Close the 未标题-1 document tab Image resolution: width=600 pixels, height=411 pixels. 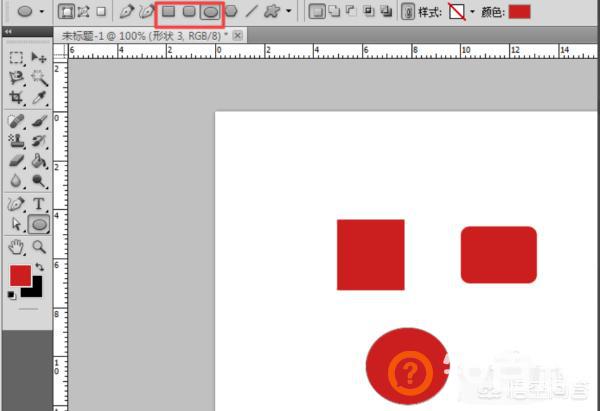(238, 36)
